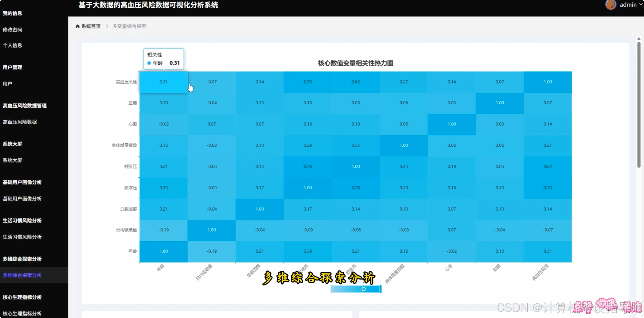Expand the admin account dropdown chevron

(x=641, y=5)
